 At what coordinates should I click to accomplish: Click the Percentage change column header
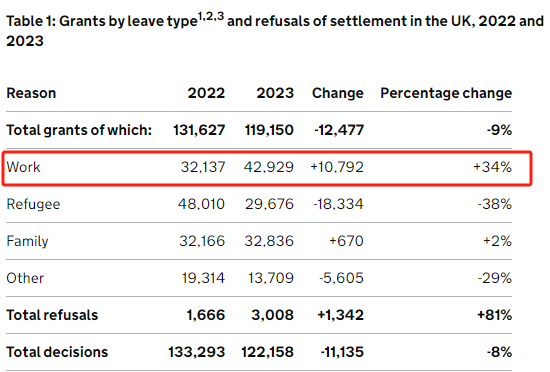pos(446,93)
